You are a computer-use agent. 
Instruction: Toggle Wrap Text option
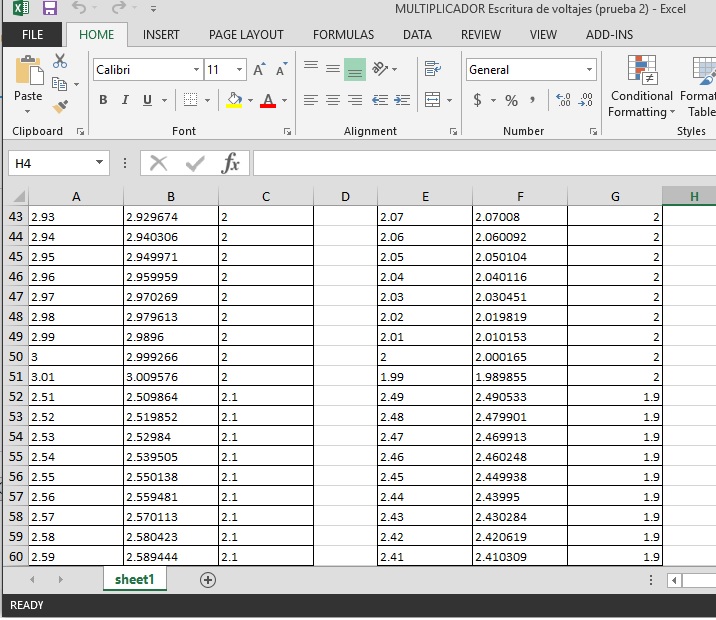coord(432,69)
